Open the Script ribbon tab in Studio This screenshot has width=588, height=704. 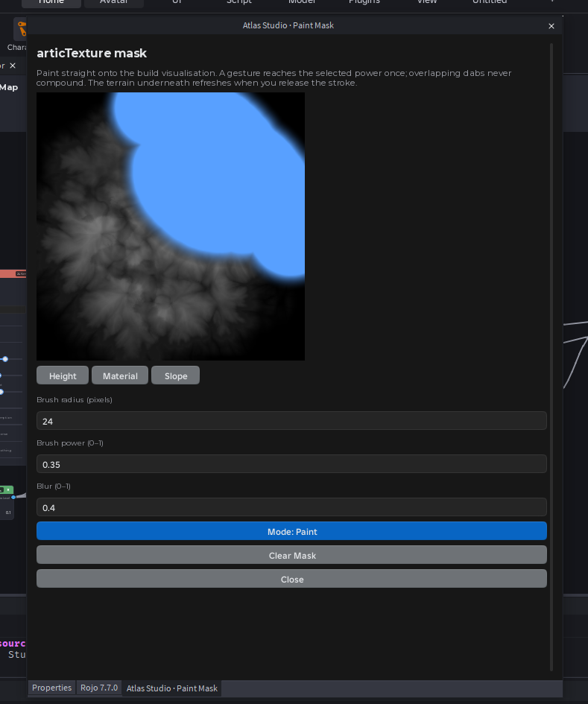(239, 2)
